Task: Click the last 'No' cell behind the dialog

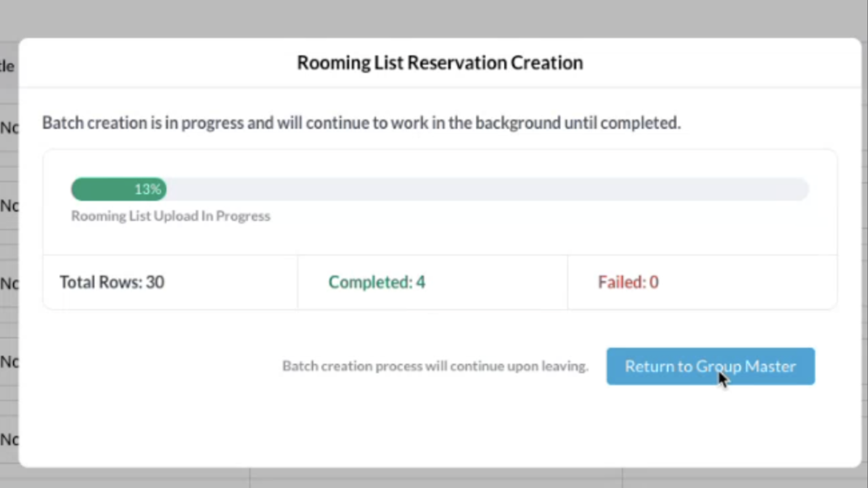Action: pyautogui.click(x=9, y=440)
